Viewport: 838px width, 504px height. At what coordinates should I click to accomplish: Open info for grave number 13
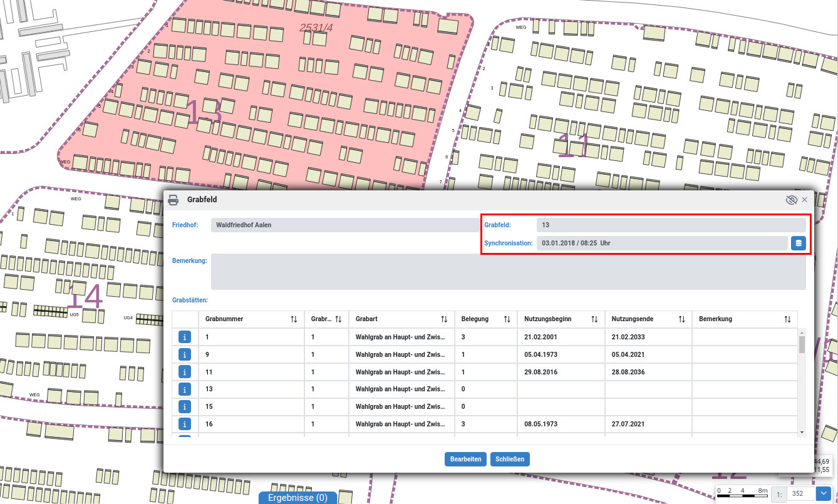(185, 389)
